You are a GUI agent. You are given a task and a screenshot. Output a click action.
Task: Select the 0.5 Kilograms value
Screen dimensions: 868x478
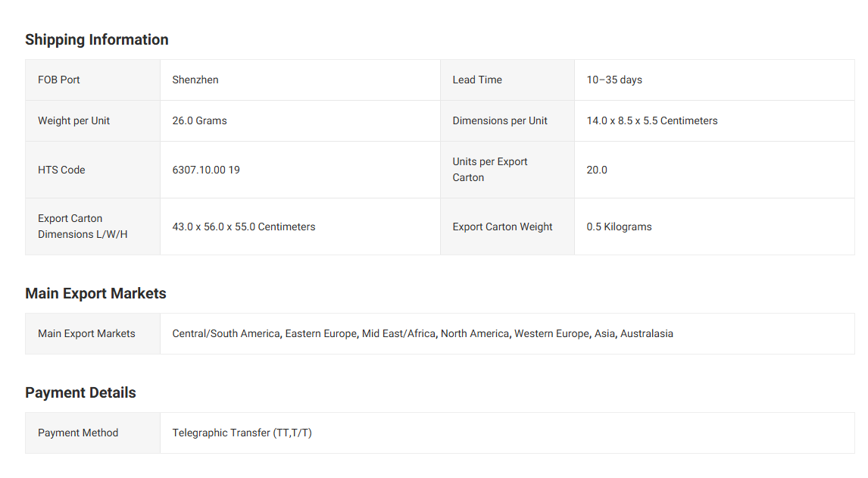[619, 227]
